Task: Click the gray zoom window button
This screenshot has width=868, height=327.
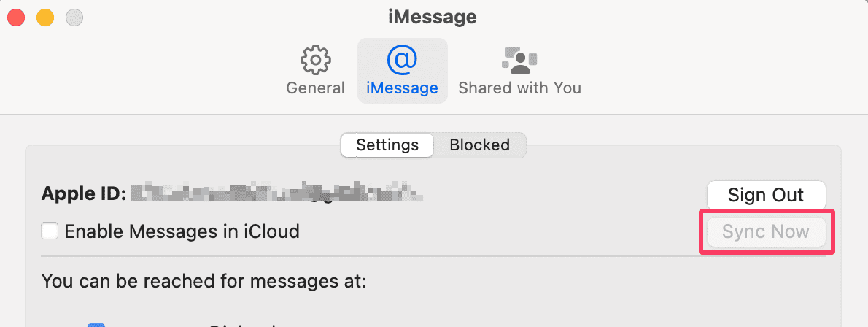Action: pos(74,18)
